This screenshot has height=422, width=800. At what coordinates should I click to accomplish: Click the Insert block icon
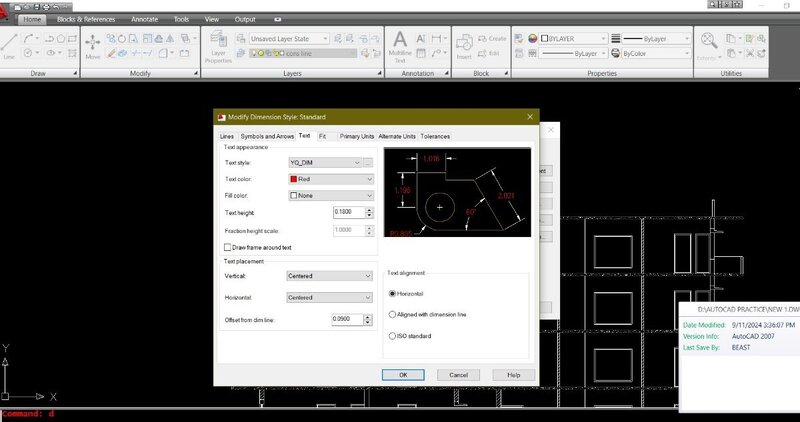(x=466, y=44)
